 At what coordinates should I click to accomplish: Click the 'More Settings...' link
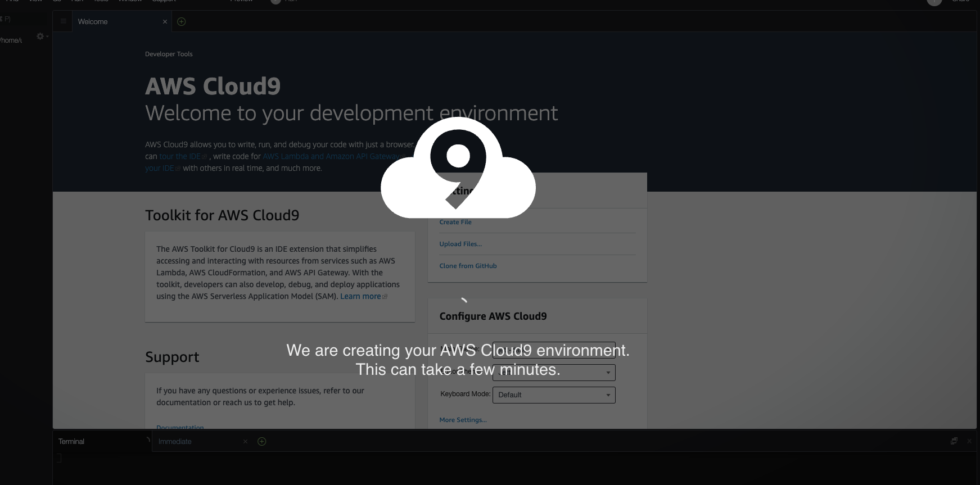(x=463, y=420)
